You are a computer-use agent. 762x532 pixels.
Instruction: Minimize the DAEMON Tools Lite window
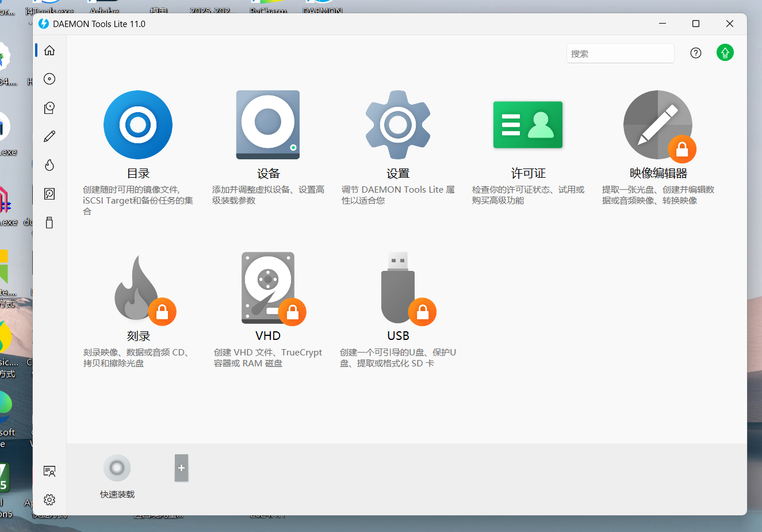[x=663, y=24]
